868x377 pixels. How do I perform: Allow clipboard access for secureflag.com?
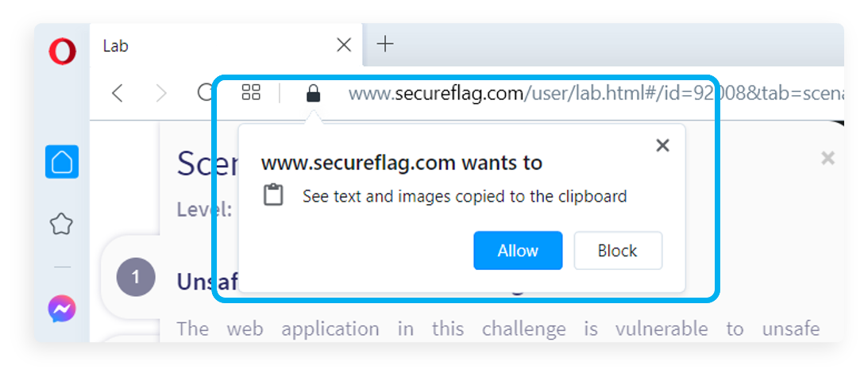(518, 251)
